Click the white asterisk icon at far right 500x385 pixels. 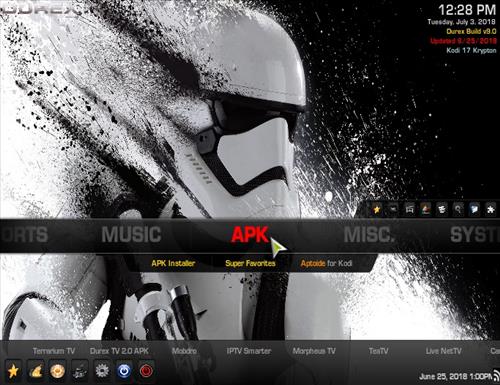(491, 209)
